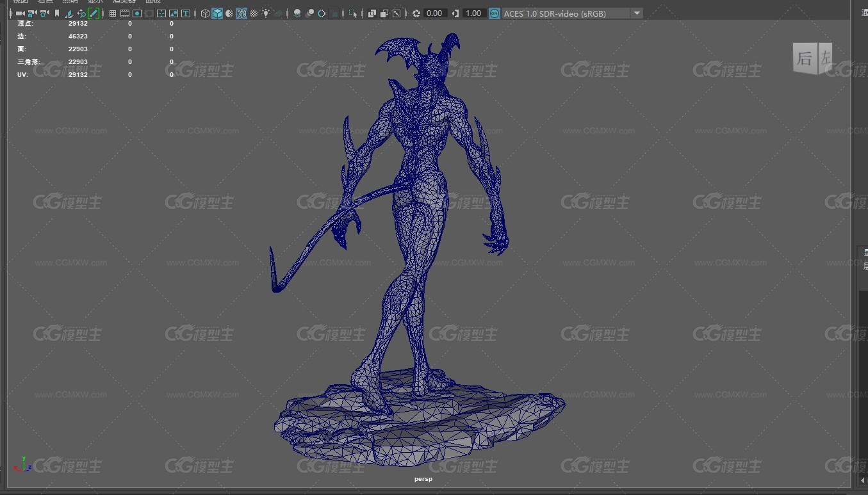Click the exposure value field 0.00
The width and height of the screenshot is (868, 495).
pos(434,13)
